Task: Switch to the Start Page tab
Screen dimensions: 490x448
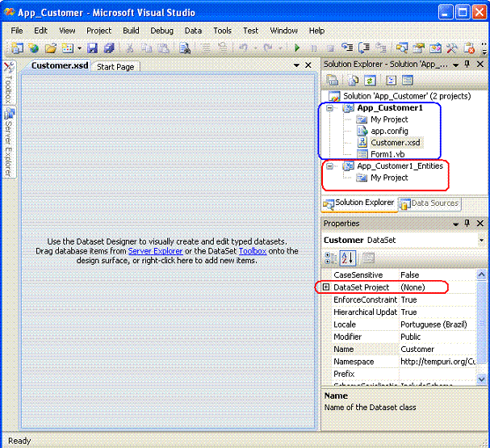Action: [x=115, y=67]
